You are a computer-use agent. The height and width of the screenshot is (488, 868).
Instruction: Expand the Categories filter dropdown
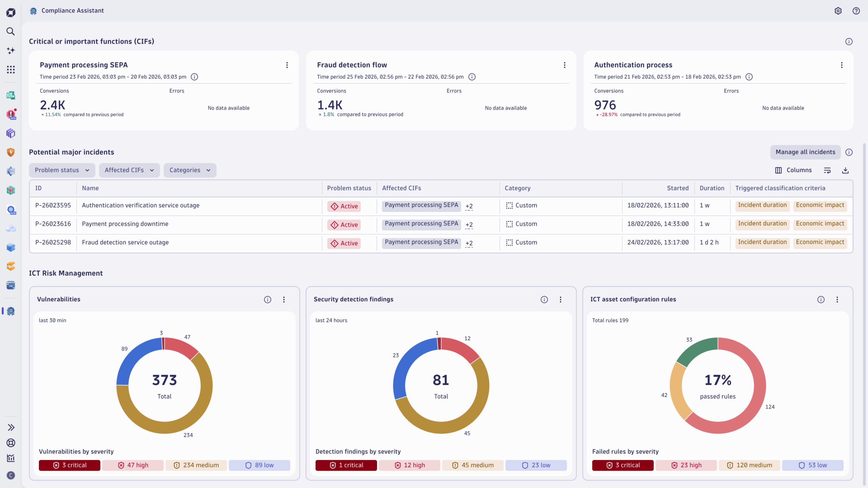coord(190,170)
